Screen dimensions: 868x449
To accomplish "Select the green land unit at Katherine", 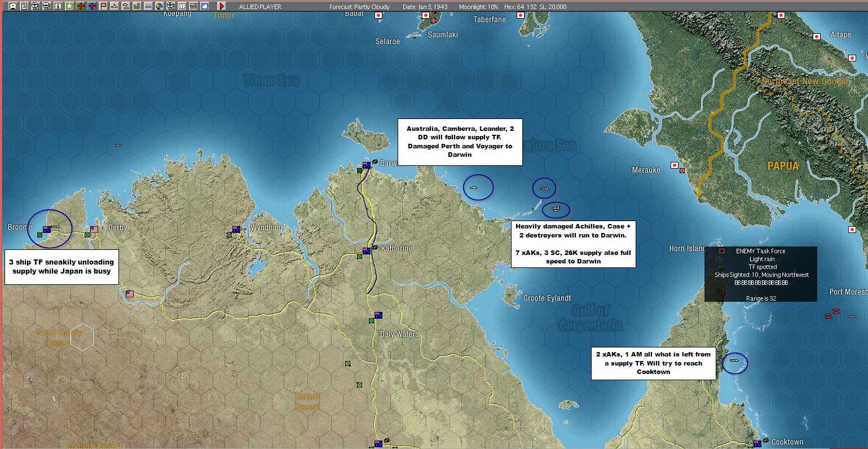I will point(359,256).
